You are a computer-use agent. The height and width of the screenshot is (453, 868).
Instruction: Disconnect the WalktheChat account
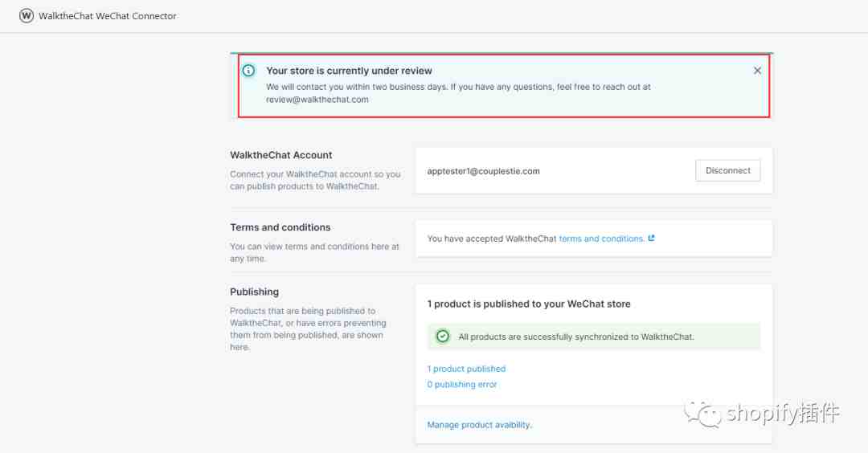728,170
